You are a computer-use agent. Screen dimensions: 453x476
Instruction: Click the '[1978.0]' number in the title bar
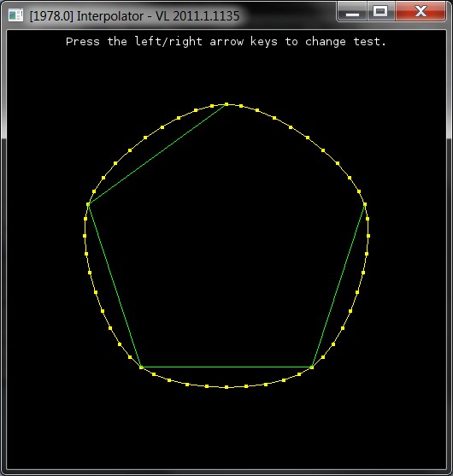coord(51,16)
